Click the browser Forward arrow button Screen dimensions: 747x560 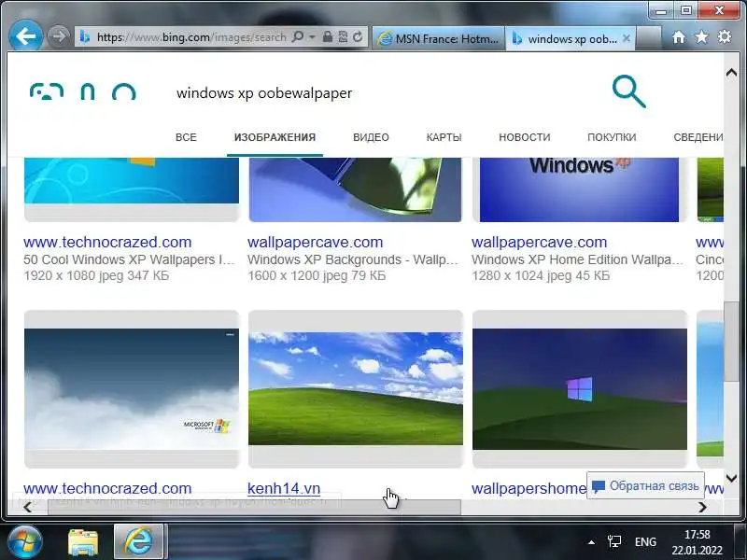(x=58, y=36)
